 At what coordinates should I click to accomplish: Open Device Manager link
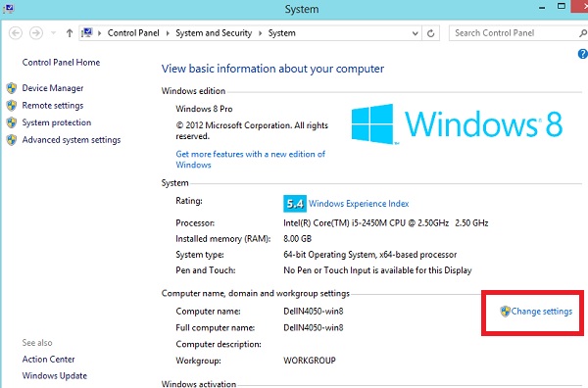(53, 88)
